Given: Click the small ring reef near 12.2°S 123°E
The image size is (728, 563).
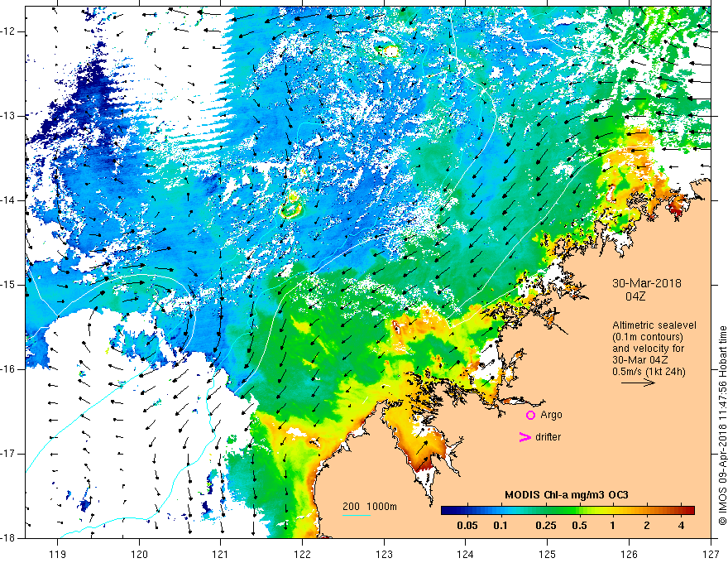Looking at the screenshot, I should pyautogui.click(x=390, y=51).
